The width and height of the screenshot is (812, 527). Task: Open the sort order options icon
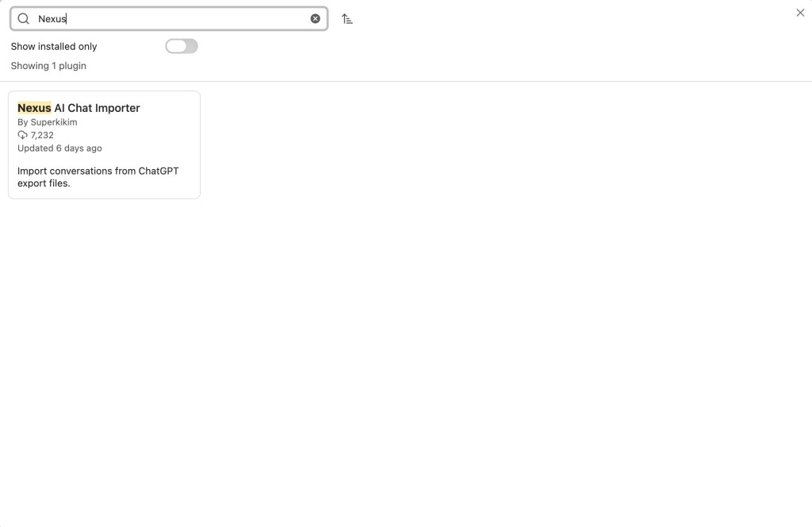point(347,19)
